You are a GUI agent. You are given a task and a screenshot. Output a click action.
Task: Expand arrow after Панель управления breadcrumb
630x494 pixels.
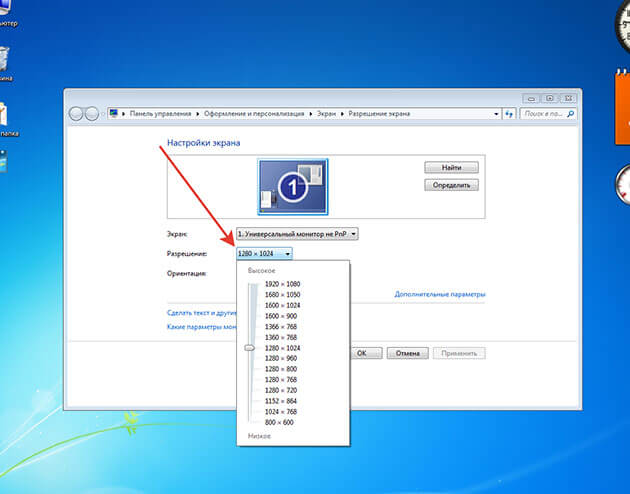click(x=198, y=114)
